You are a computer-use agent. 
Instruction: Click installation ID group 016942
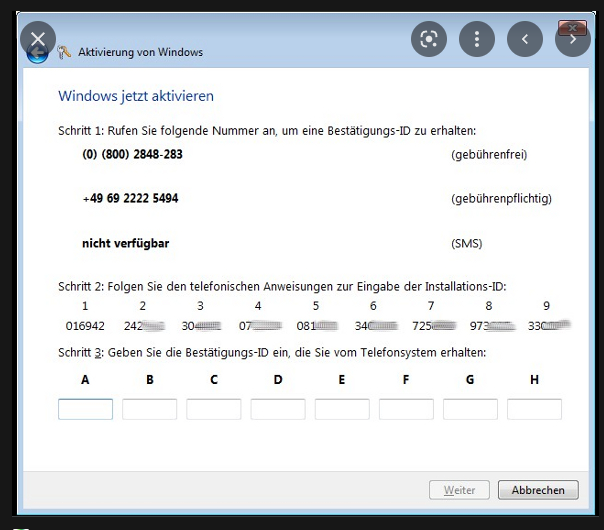[x=85, y=326]
